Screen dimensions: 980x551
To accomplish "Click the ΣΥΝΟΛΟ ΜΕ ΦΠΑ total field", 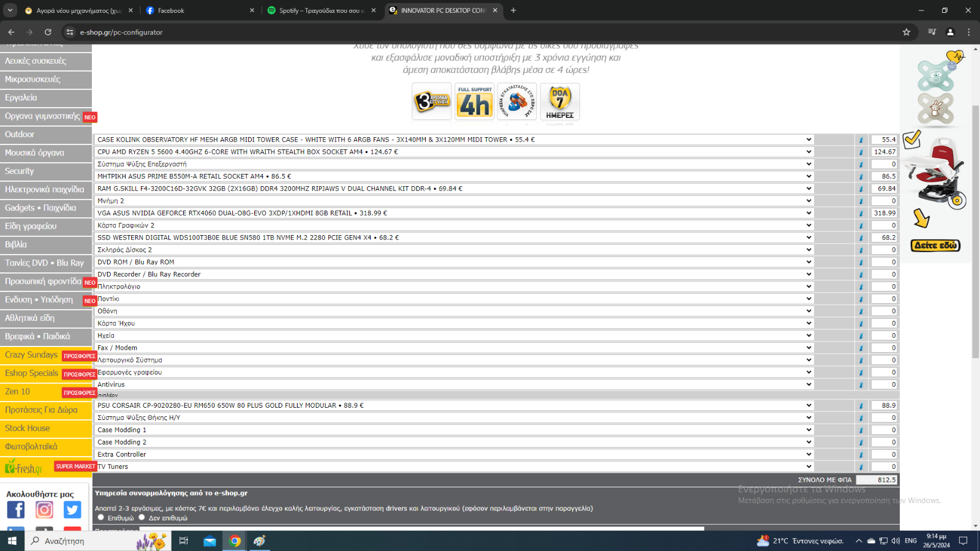I will coord(877,480).
